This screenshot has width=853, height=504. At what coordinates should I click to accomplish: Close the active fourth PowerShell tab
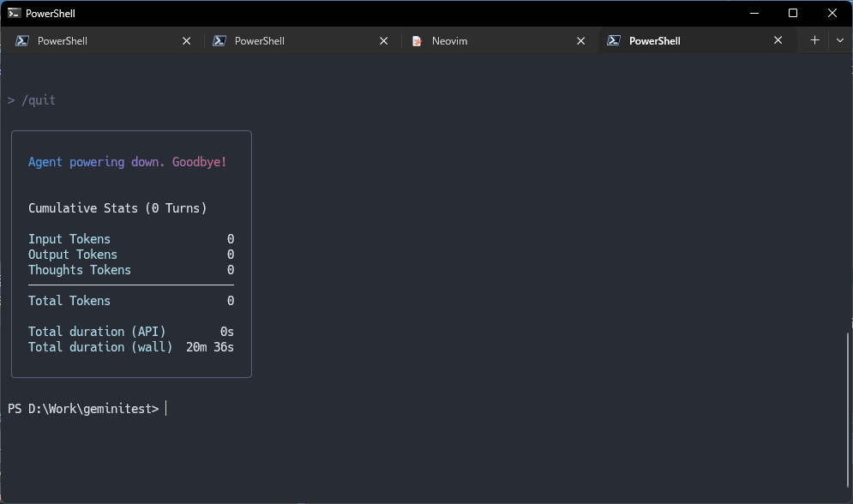(x=778, y=41)
